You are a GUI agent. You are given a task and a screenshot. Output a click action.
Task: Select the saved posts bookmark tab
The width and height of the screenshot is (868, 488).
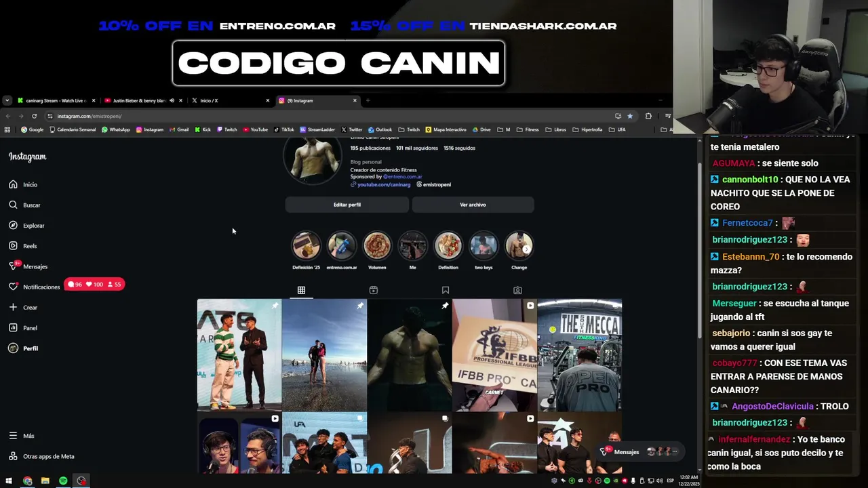[446, 290]
